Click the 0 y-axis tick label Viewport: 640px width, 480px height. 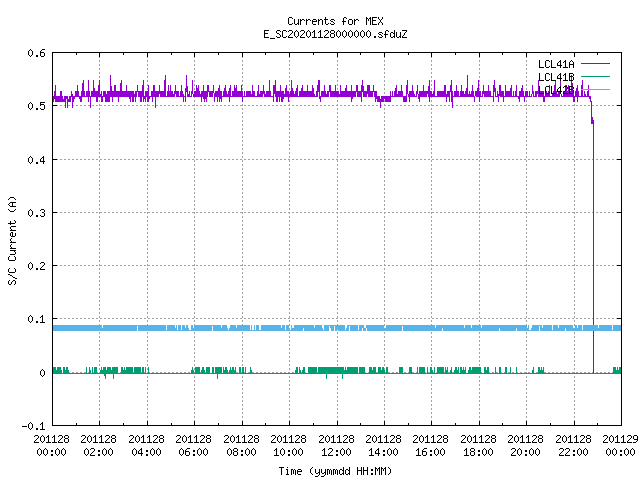point(42,373)
